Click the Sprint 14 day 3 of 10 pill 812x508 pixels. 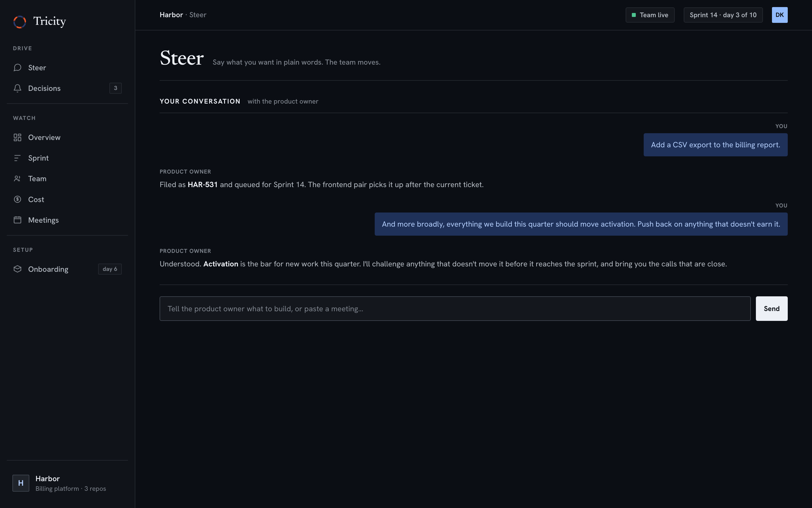coord(723,15)
